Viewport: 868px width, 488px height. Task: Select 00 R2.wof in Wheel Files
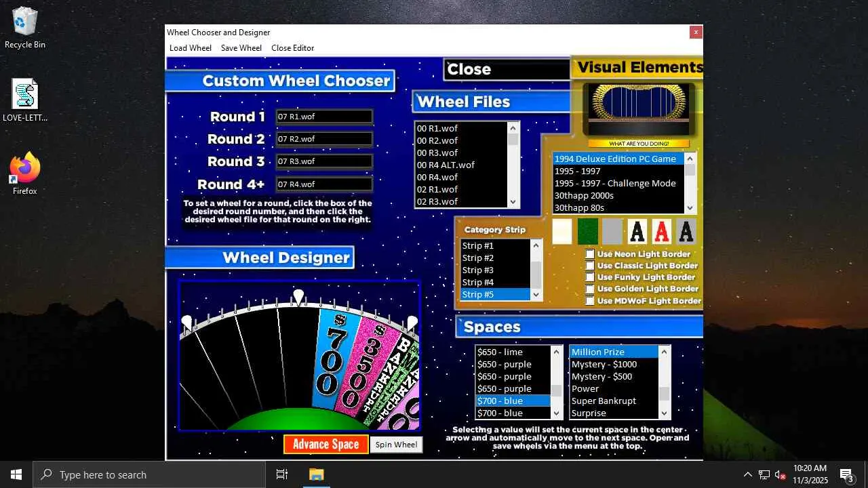pyautogui.click(x=461, y=140)
